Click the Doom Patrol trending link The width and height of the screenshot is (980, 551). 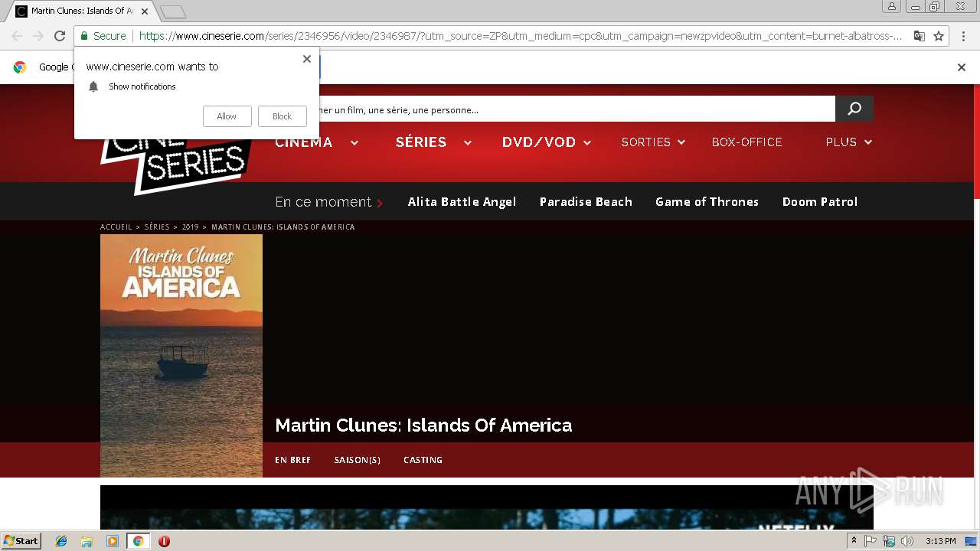pyautogui.click(x=820, y=202)
